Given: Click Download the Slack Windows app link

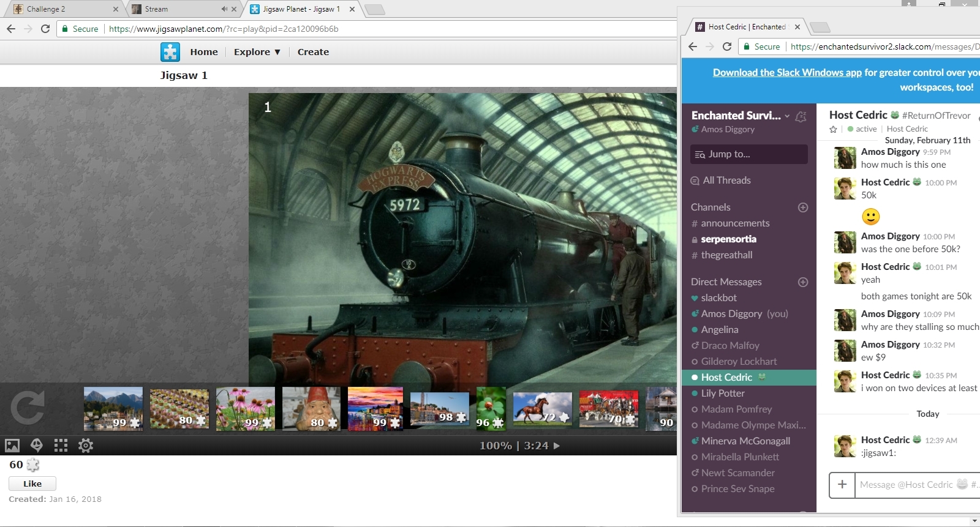Looking at the screenshot, I should point(787,72).
